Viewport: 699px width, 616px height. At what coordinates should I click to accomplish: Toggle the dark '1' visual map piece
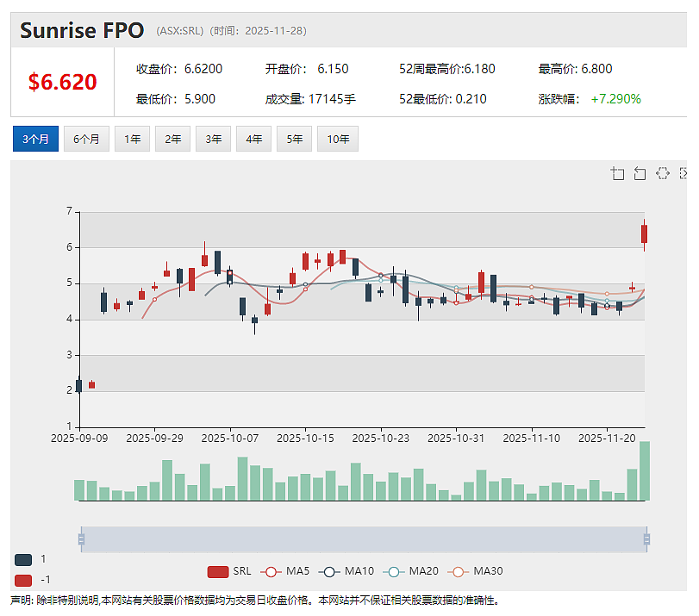pos(23,559)
